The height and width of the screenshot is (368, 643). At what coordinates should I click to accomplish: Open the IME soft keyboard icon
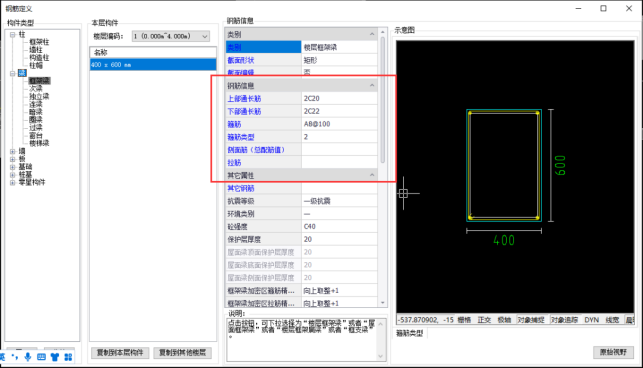(41, 357)
